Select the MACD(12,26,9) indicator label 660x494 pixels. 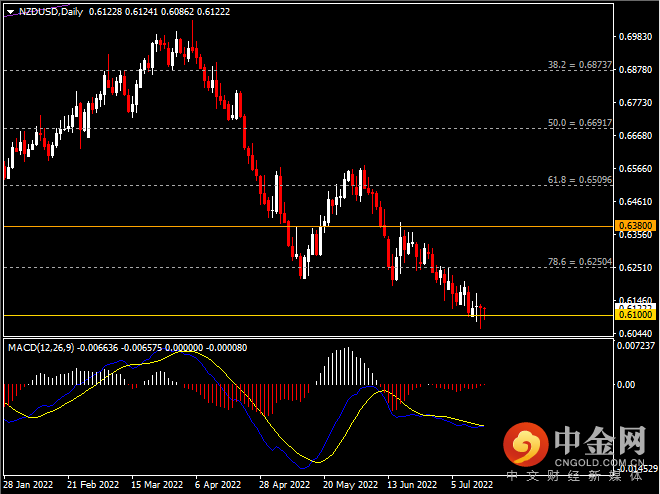(41, 348)
